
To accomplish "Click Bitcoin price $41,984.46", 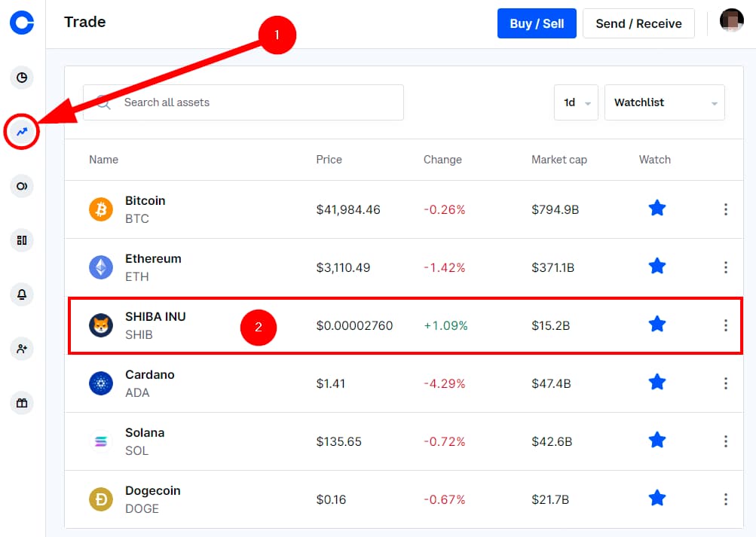I will [348, 209].
